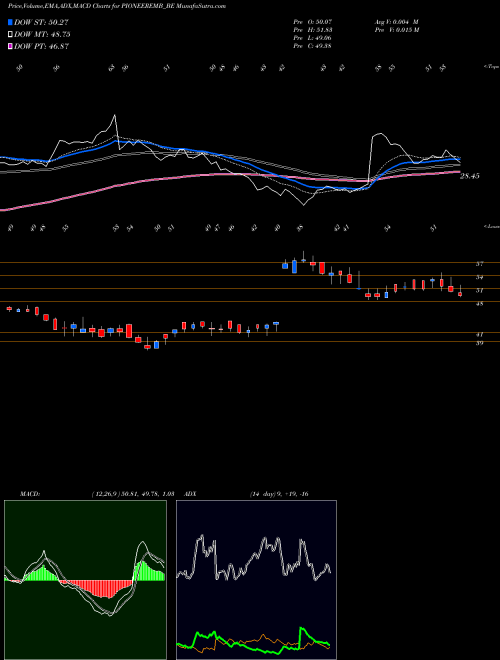Click the blue DOW ST legend swatch
500x660 pixels.
pyautogui.click(x=10, y=22)
